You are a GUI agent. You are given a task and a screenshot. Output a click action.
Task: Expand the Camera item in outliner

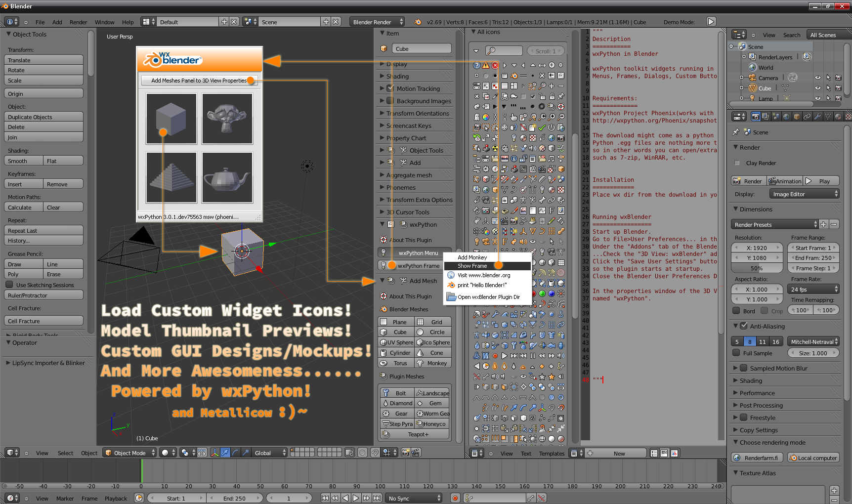pos(741,78)
